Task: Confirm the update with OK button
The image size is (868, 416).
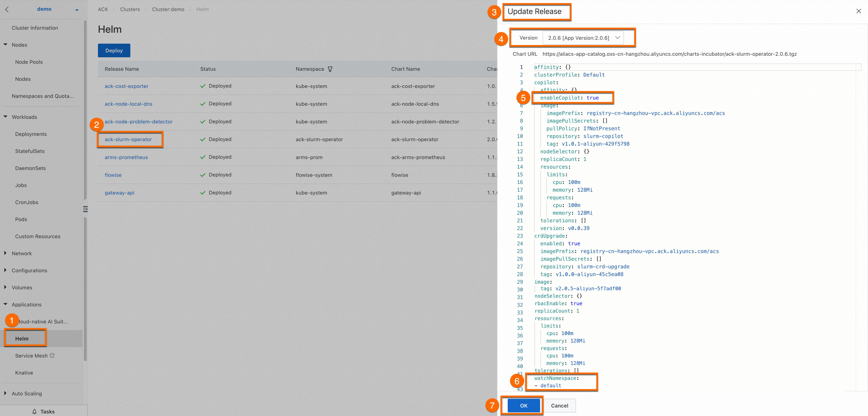Action: click(523, 406)
